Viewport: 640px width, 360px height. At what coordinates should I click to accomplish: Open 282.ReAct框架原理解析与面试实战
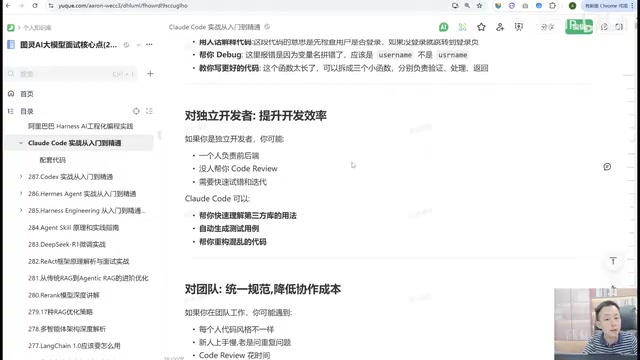[79, 261]
